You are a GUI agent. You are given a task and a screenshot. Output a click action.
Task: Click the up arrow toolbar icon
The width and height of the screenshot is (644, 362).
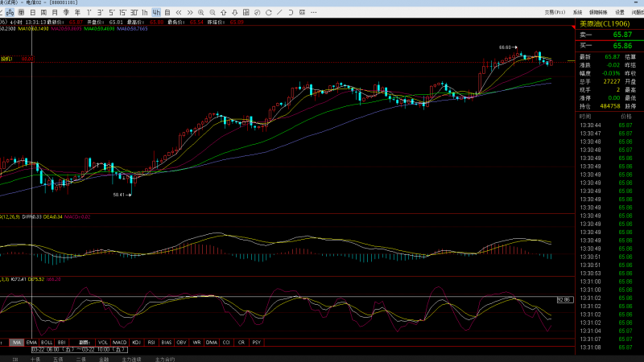click(224, 12)
